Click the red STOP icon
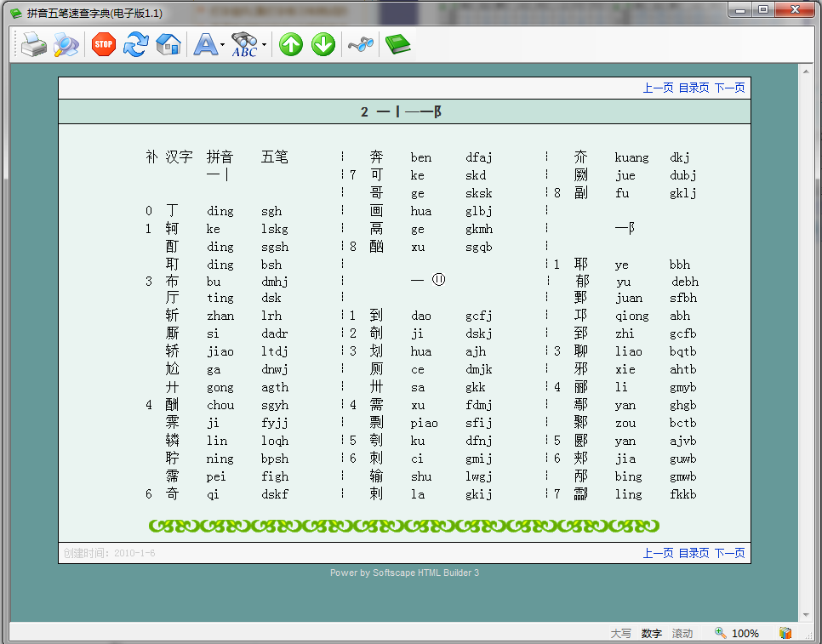This screenshot has width=822, height=644. click(x=104, y=44)
